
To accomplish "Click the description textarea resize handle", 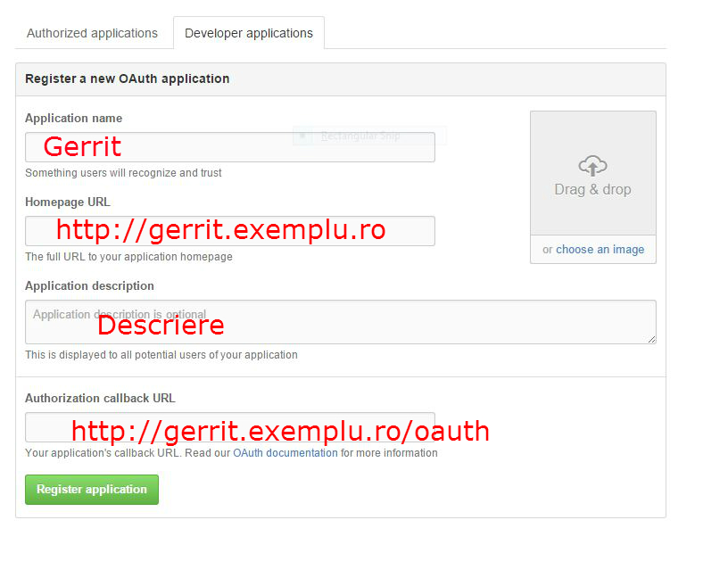I will point(651,339).
